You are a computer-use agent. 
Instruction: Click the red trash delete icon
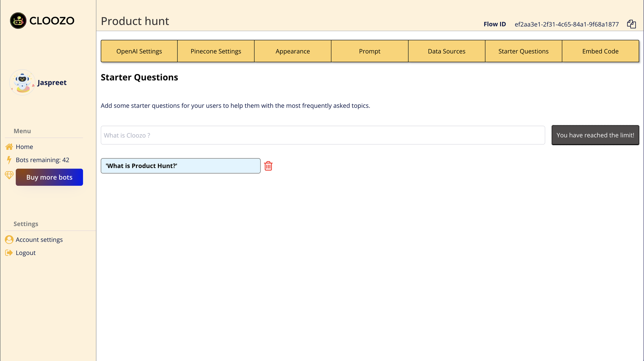click(268, 166)
